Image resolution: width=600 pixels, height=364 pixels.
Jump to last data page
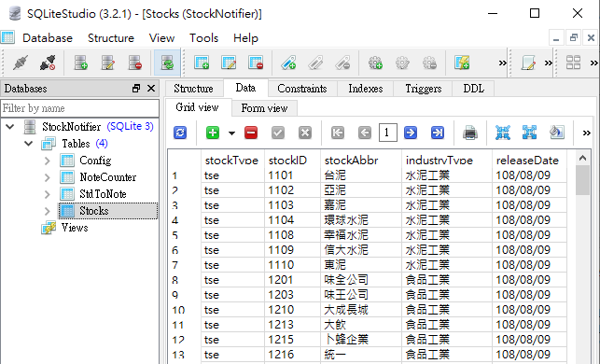pyautogui.click(x=438, y=133)
